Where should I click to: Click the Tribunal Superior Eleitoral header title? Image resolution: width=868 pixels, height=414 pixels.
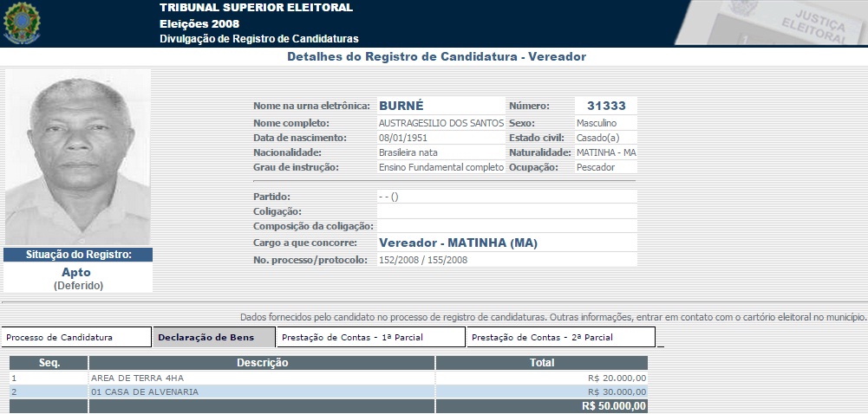[256, 8]
